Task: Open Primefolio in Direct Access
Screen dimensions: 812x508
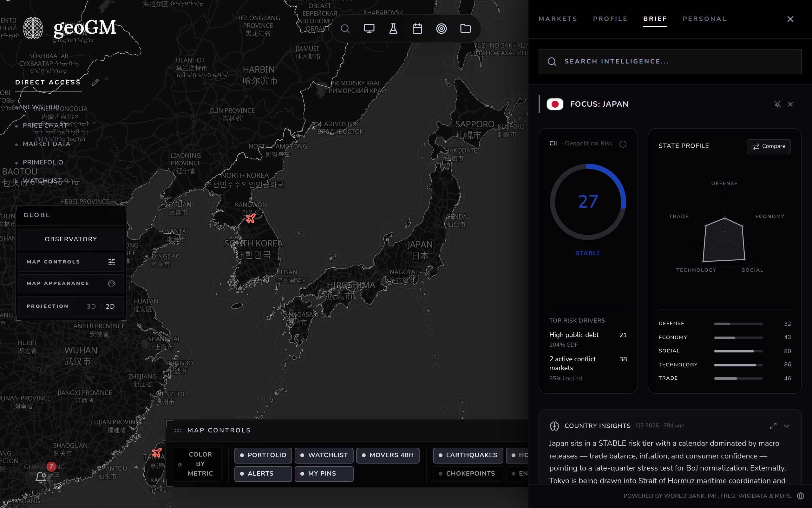Action: click(x=43, y=162)
